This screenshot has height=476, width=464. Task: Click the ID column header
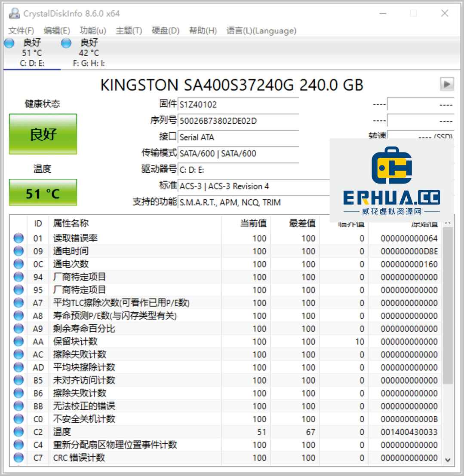[38, 223]
